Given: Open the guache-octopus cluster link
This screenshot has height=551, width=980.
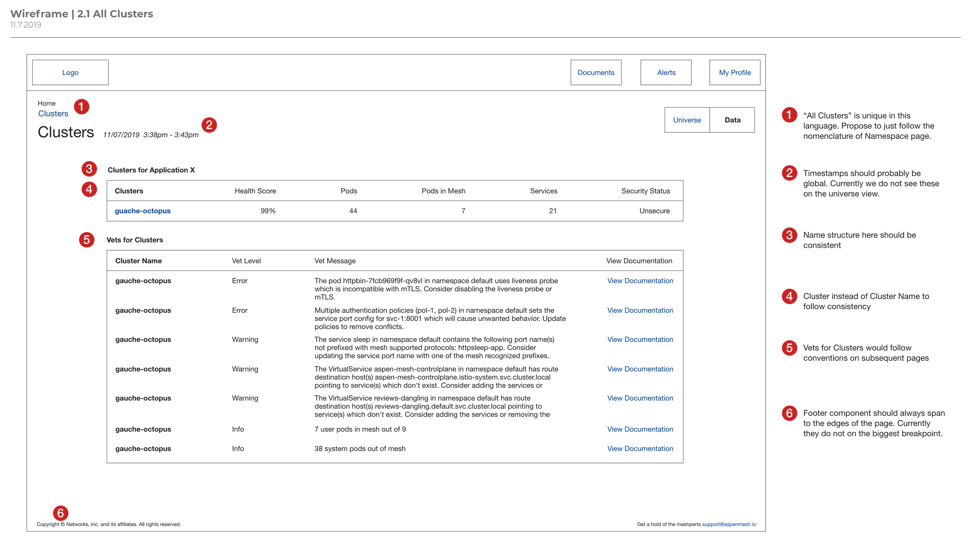Looking at the screenshot, I should 142,211.
